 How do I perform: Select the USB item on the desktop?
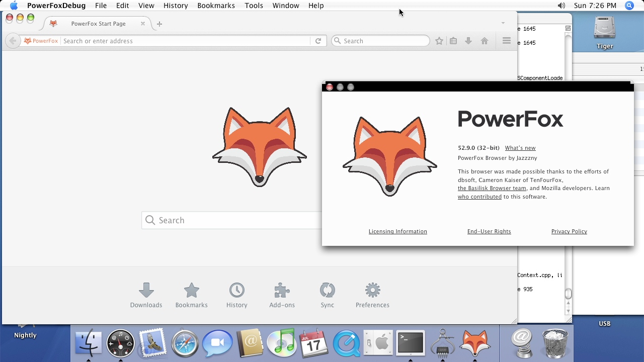pyautogui.click(x=605, y=324)
